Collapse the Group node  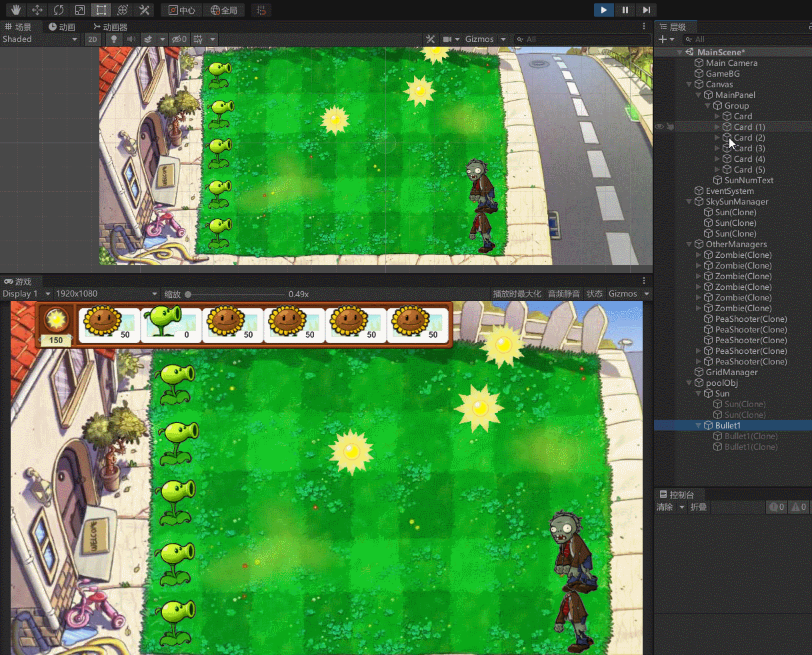708,105
